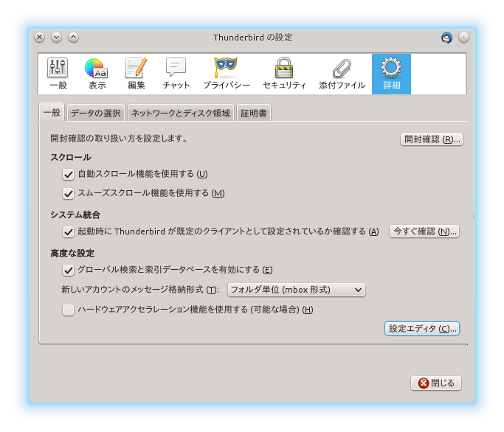Click the スクロール section heading
The image size is (504, 432).
coord(71,157)
